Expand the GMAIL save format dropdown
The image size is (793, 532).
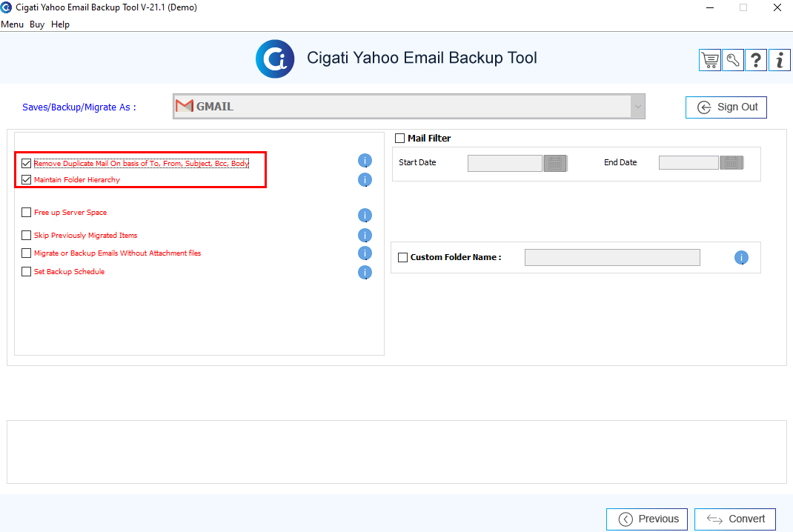click(638, 107)
